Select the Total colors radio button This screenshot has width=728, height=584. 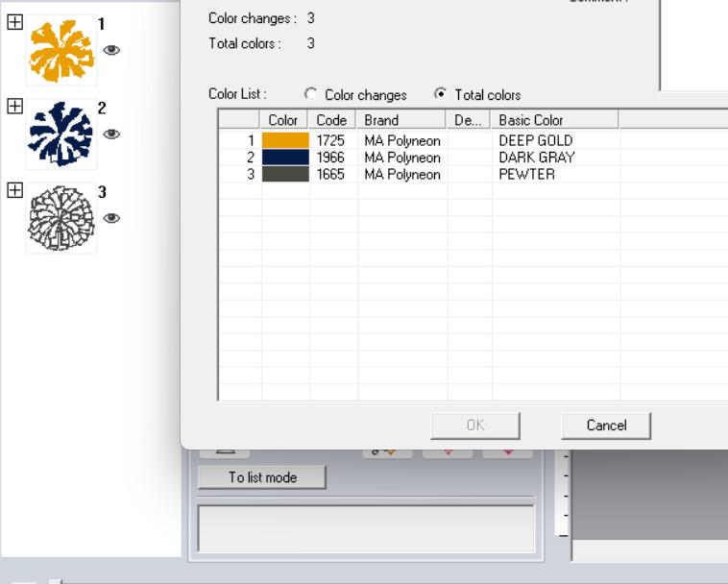click(x=440, y=94)
